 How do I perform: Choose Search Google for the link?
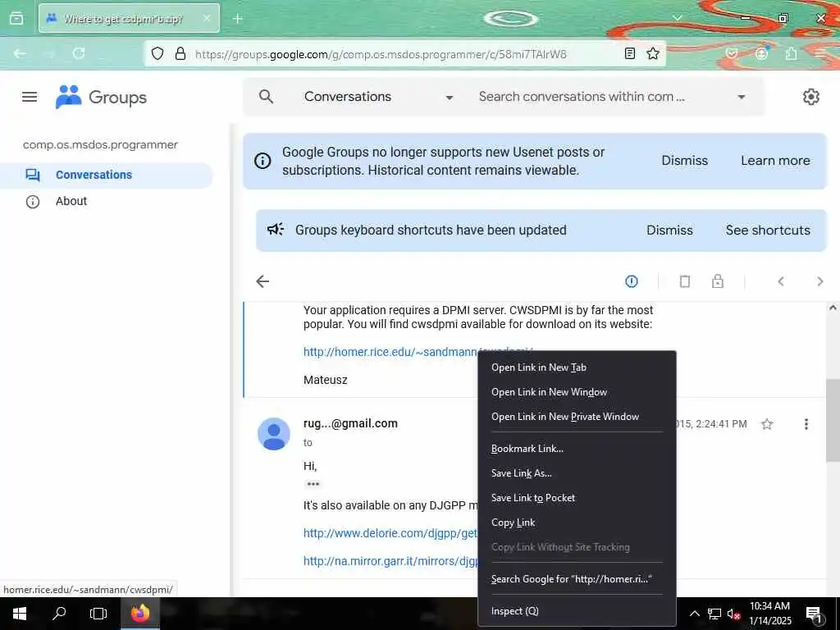pyautogui.click(x=577, y=579)
